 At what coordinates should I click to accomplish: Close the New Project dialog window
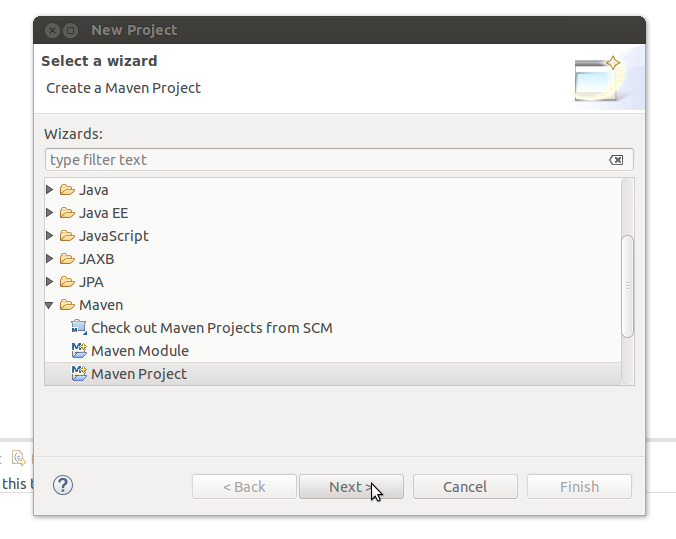(51, 31)
